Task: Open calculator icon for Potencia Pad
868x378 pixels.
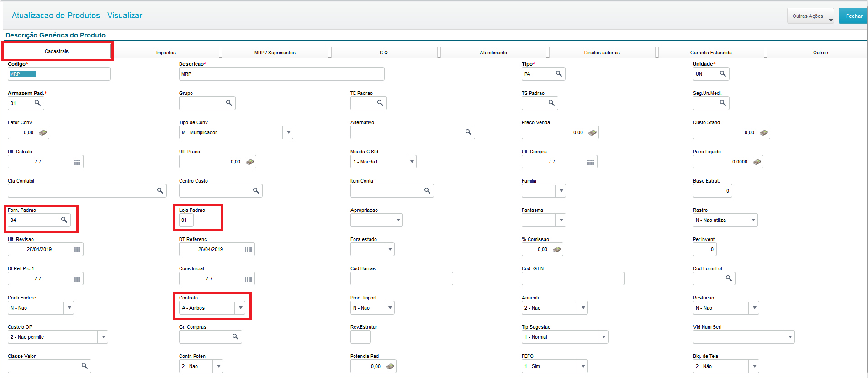Action: coord(390,366)
